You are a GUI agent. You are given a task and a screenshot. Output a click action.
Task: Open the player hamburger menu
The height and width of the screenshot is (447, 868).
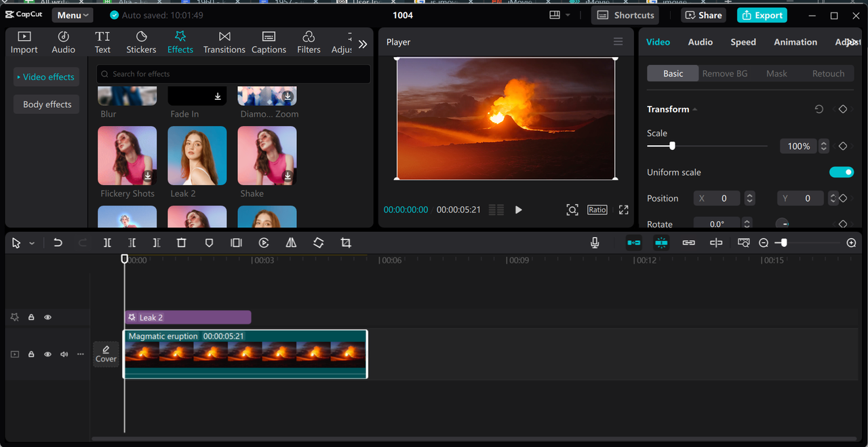(618, 42)
